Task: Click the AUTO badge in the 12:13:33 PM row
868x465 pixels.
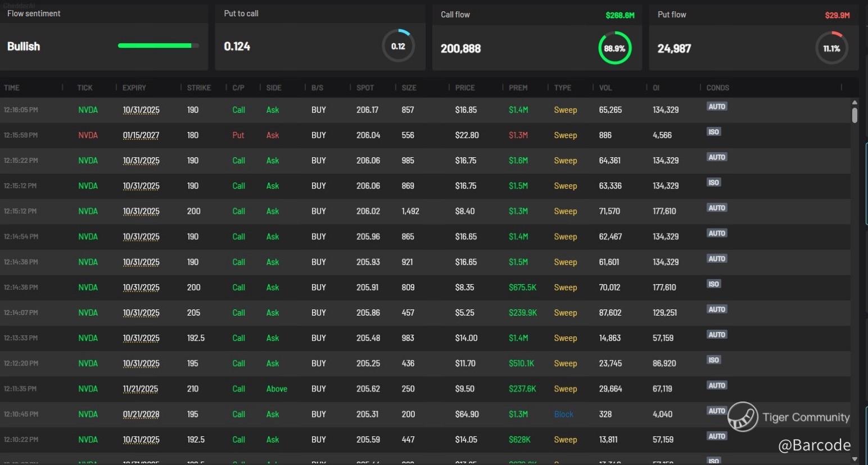Action: 717,334
